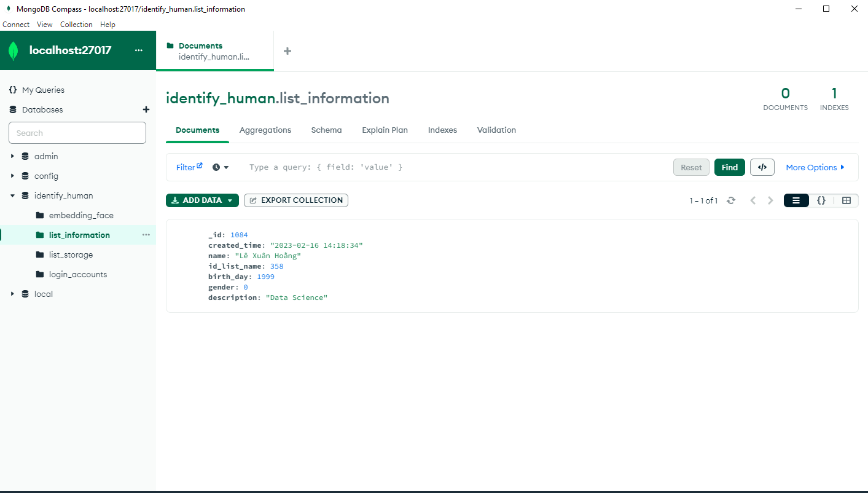The height and width of the screenshot is (493, 868).
Task: Open the export query to language icon
Action: click(x=762, y=167)
